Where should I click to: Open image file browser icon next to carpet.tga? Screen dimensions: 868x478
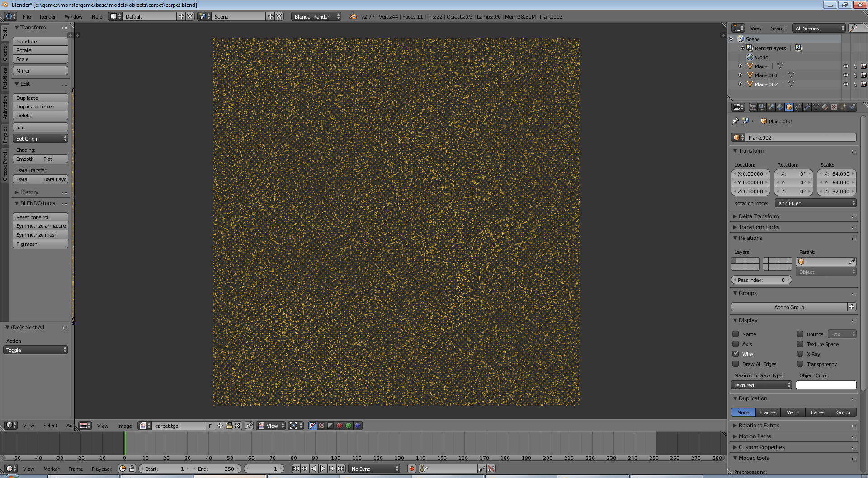click(x=229, y=426)
